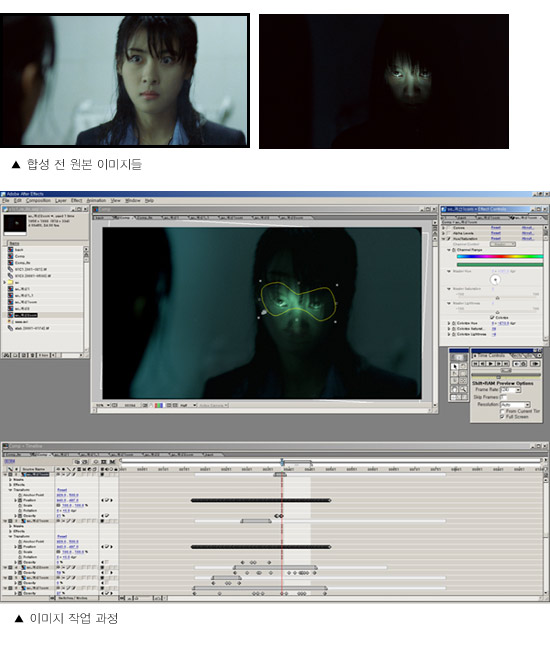Open the Layer menu
This screenshot has height=659, width=550.
click(61, 200)
